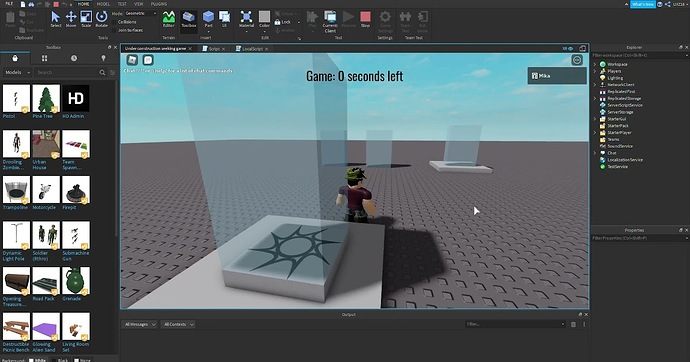Image resolution: width=690 pixels, height=362 pixels.
Task: Toggle the in-game chat icon
Action: click(148, 60)
